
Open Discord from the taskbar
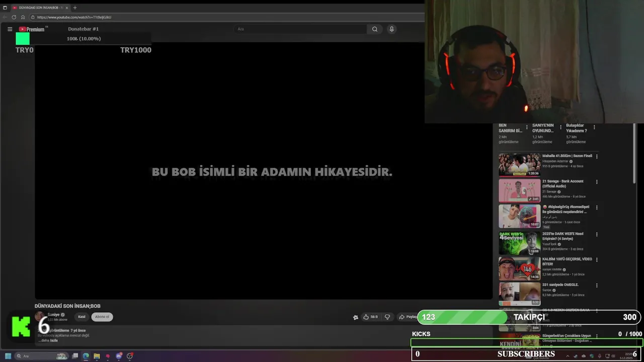pos(119,356)
